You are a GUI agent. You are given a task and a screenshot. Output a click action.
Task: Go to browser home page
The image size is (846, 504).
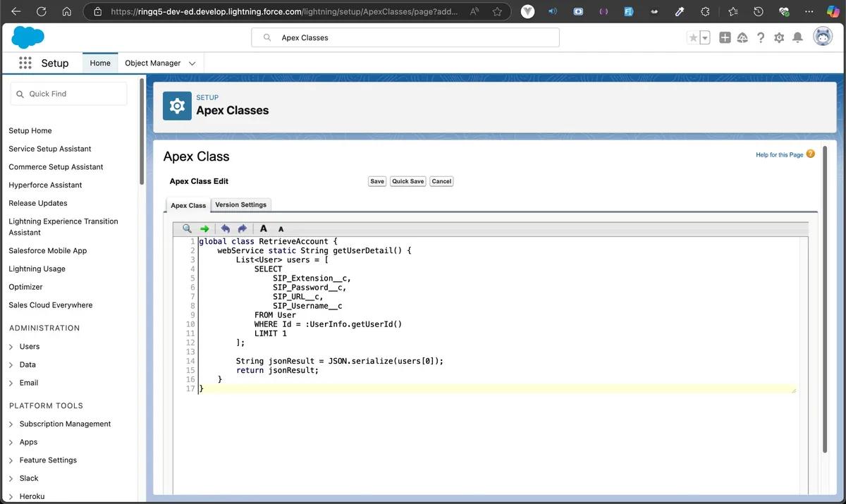[x=66, y=11]
